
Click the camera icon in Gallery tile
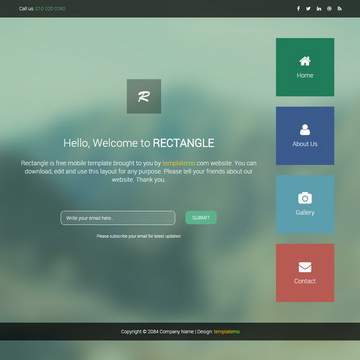click(x=305, y=198)
